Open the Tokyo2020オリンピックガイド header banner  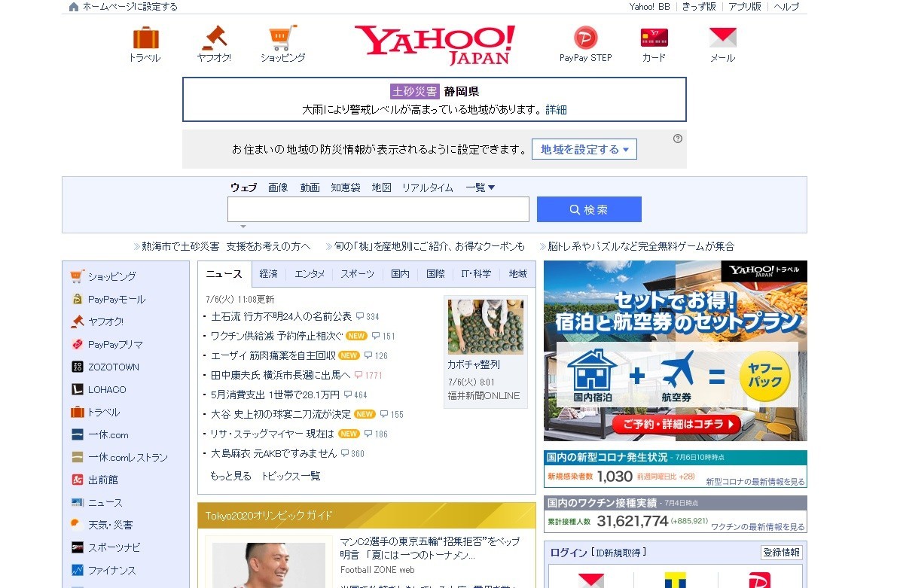[366, 516]
